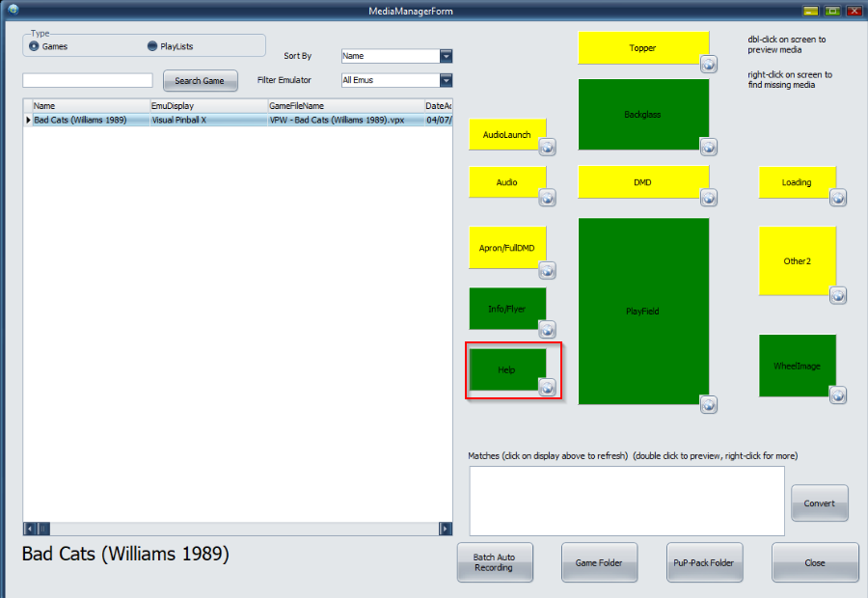Click the GameFileName column header
868x598 pixels.
344,105
